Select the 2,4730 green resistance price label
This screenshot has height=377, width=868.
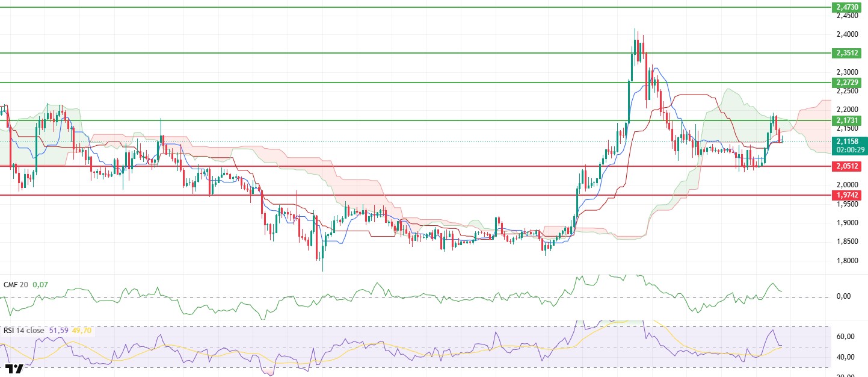click(849, 7)
